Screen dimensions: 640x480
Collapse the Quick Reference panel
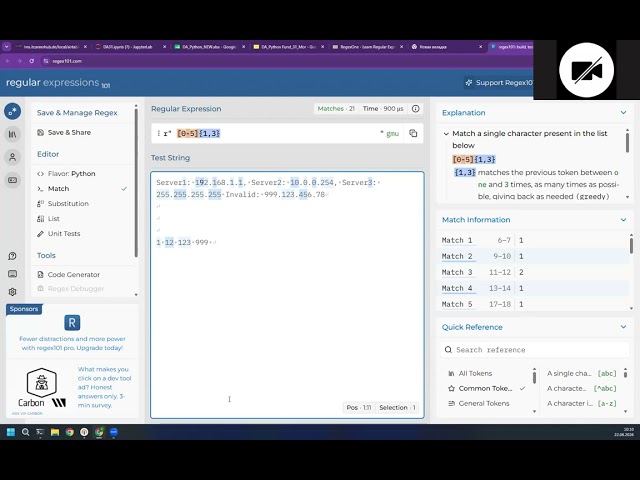tap(623, 327)
